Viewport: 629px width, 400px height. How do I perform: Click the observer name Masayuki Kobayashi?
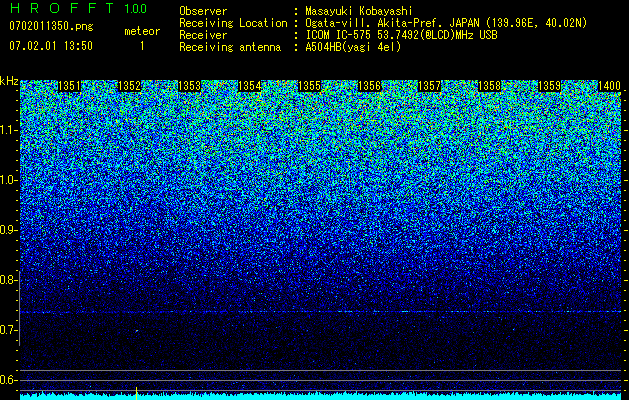[359, 11]
